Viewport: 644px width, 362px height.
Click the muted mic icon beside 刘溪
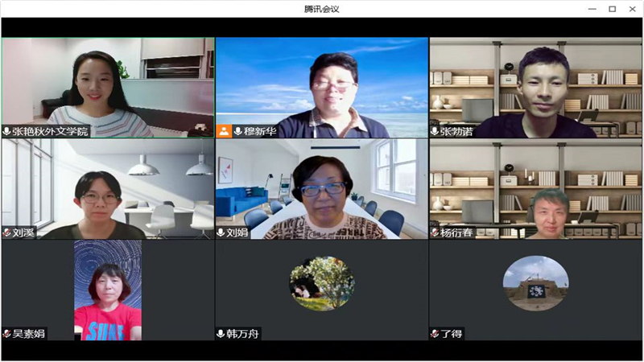[7, 232]
